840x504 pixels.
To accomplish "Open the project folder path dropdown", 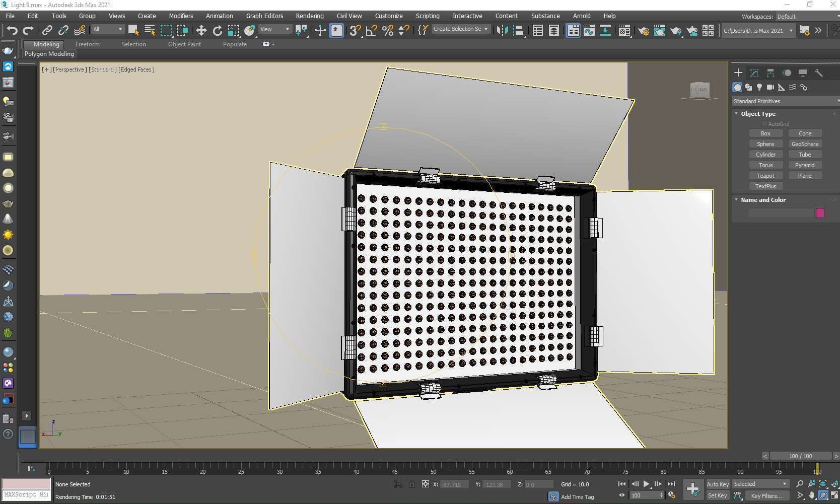I will point(758,31).
